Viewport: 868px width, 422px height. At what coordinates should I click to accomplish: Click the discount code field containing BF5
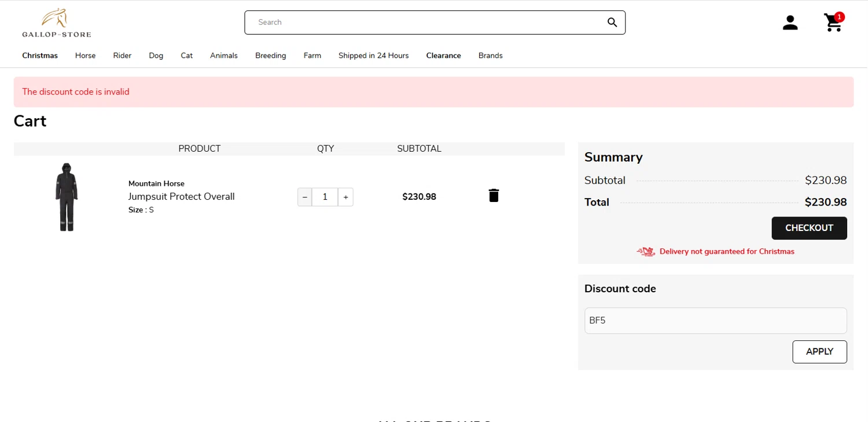click(715, 320)
